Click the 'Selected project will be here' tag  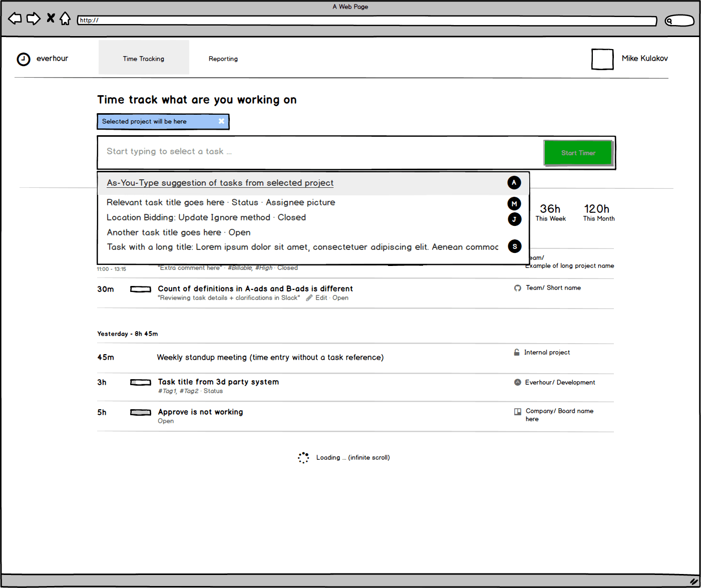pyautogui.click(x=163, y=122)
